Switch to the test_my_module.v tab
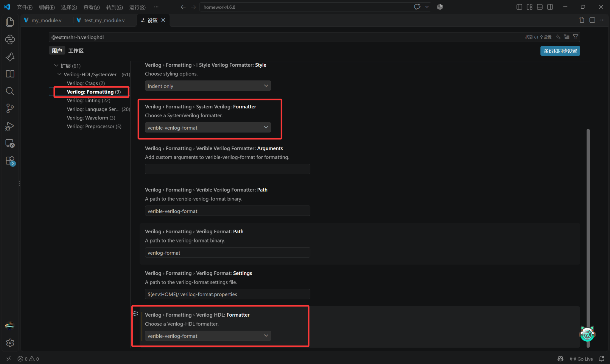Image resolution: width=610 pixels, height=364 pixels. point(104,20)
